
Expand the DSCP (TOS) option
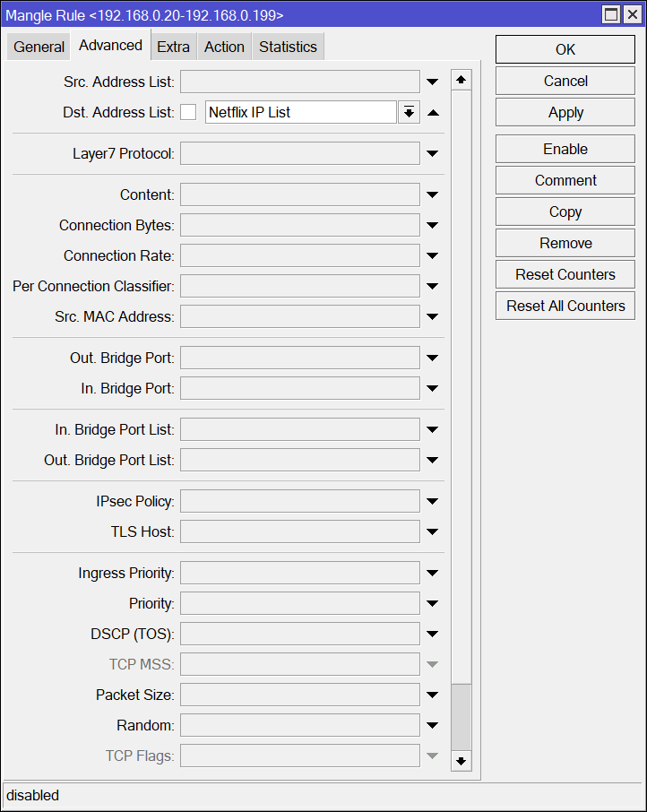pos(433,634)
